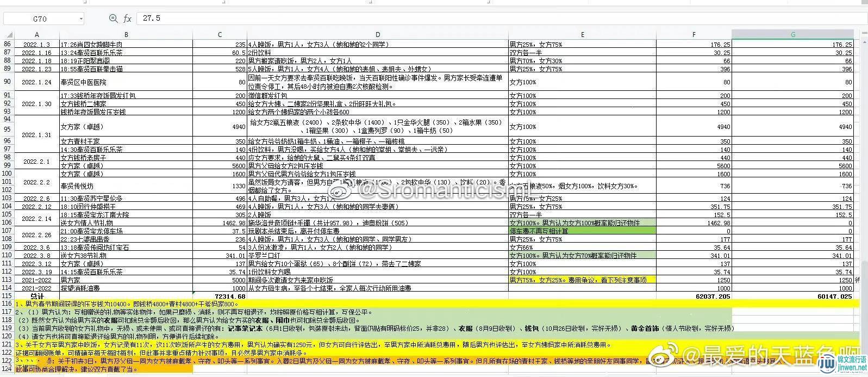This screenshot has width=868, height=377.
Task: Click cell "21:00奉贤宝龙停车场"
Action: point(126,231)
